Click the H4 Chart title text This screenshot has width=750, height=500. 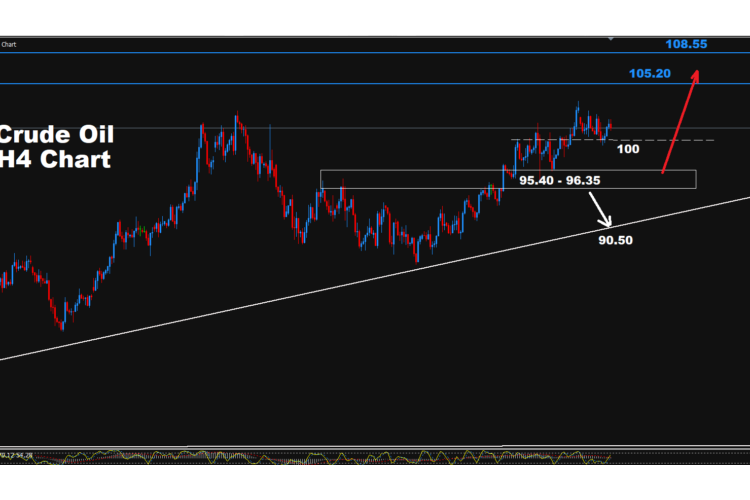coord(55,159)
